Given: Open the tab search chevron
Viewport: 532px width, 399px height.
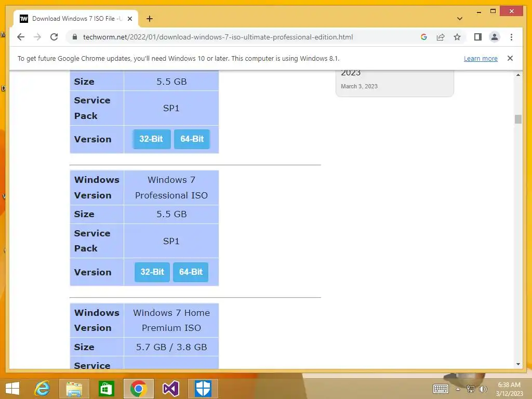Looking at the screenshot, I should coord(460,19).
